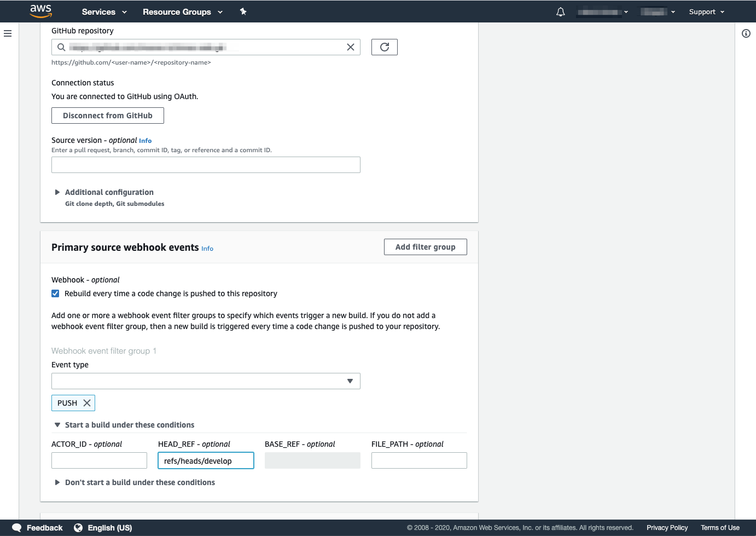Viewport: 756px width, 536px height.
Task: Open the Event type dropdown
Action: coord(206,381)
